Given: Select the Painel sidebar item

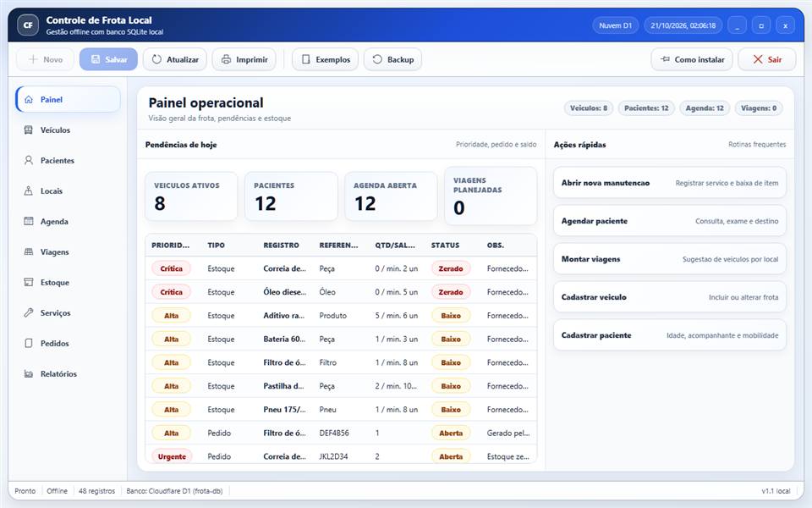Looking at the screenshot, I should [x=68, y=99].
